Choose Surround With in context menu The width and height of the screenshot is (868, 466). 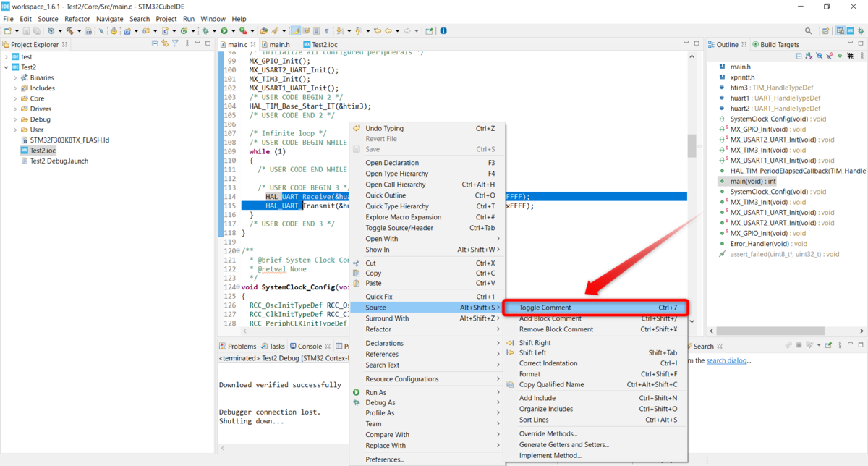(426, 318)
